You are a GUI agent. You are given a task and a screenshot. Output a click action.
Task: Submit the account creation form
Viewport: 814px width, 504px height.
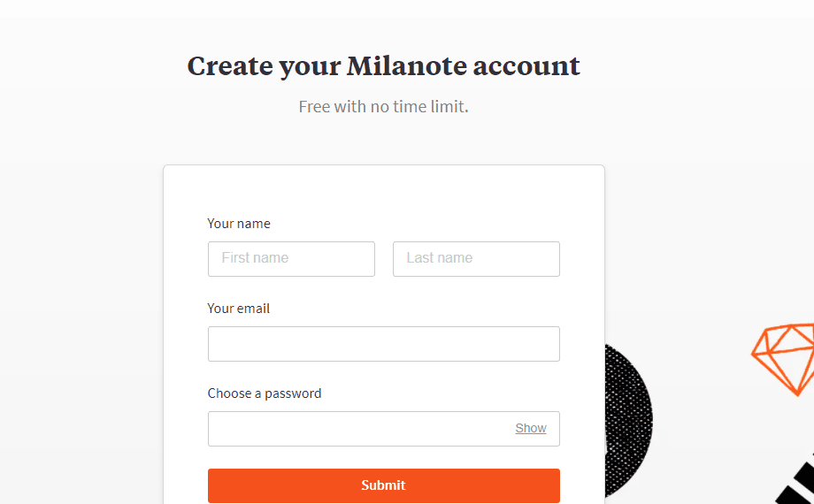pyautogui.click(x=384, y=485)
